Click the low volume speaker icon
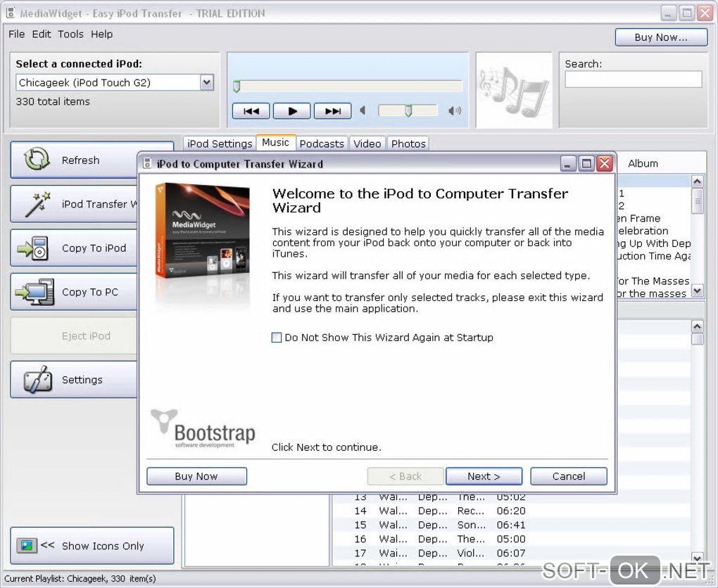This screenshot has height=588, width=718. click(x=363, y=110)
